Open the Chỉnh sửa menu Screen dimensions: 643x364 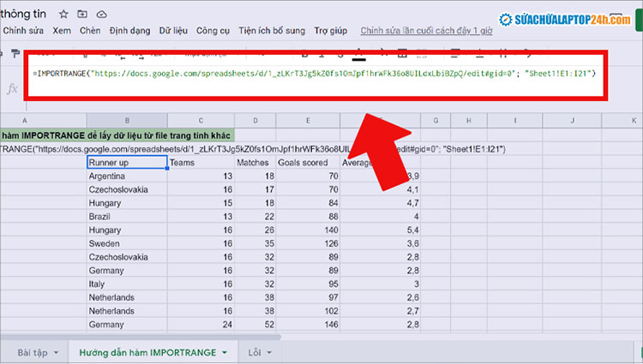pyautogui.click(x=23, y=31)
